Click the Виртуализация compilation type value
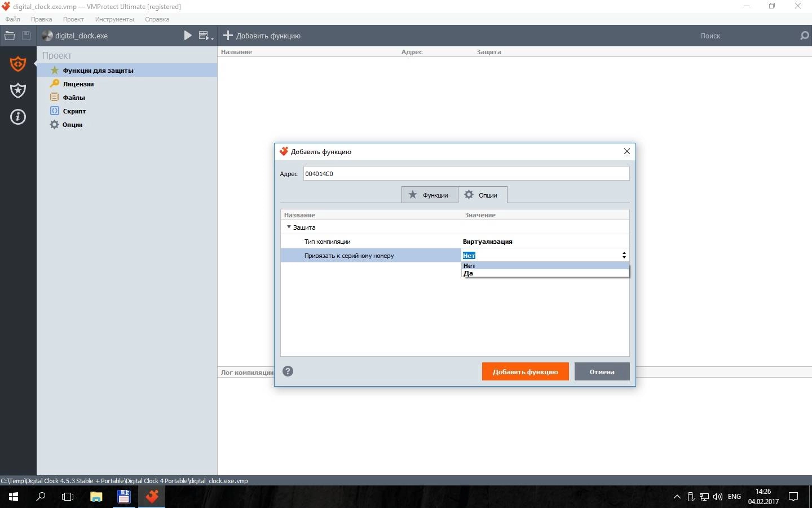The height and width of the screenshot is (508, 812). pyautogui.click(x=487, y=242)
